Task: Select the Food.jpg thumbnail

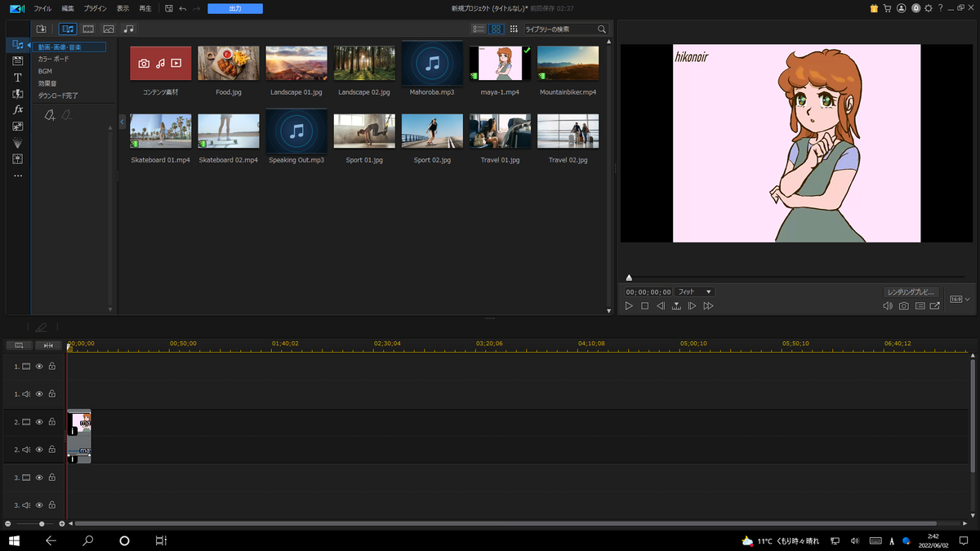Action: coord(229,64)
